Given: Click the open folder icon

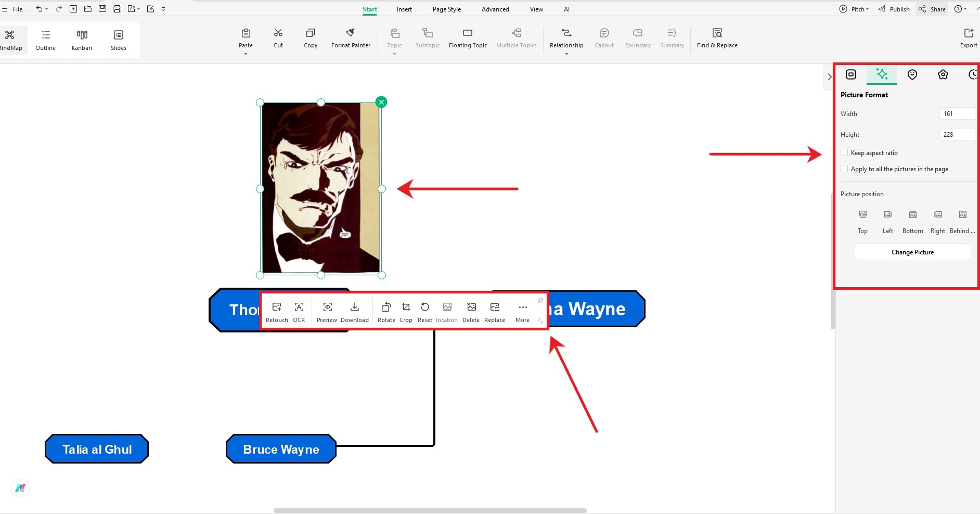Looking at the screenshot, I should (x=88, y=9).
